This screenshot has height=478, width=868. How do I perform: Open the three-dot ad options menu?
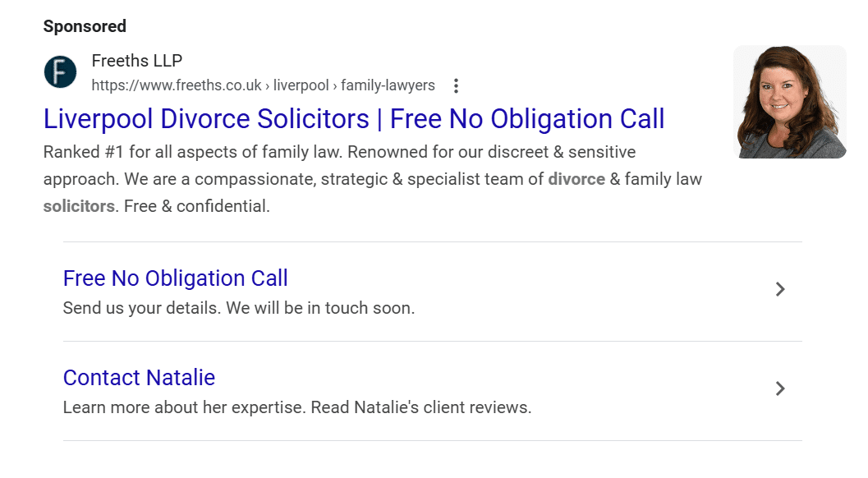point(457,85)
